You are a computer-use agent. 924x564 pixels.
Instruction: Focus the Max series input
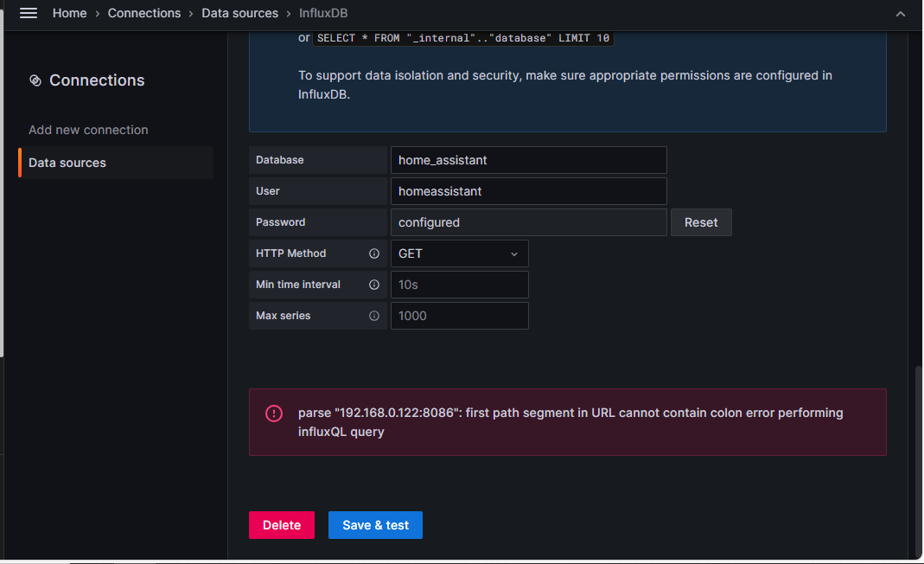pos(460,316)
